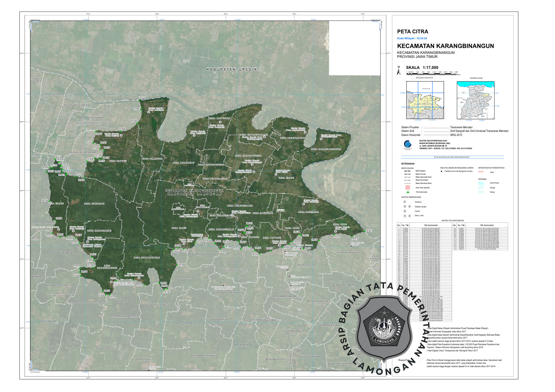Click the Gubernur office symbol in legend
This screenshot has height=392, width=555.
click(x=405, y=202)
